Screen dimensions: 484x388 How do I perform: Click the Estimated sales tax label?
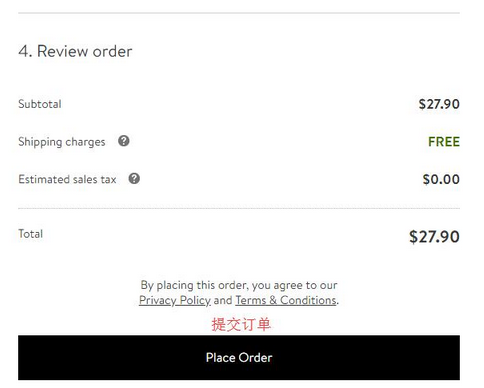[x=67, y=179]
